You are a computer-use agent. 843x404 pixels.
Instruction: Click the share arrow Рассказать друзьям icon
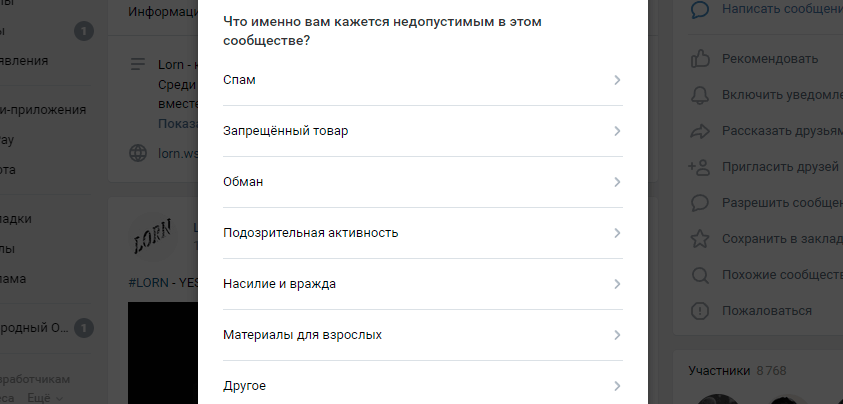[x=700, y=131]
